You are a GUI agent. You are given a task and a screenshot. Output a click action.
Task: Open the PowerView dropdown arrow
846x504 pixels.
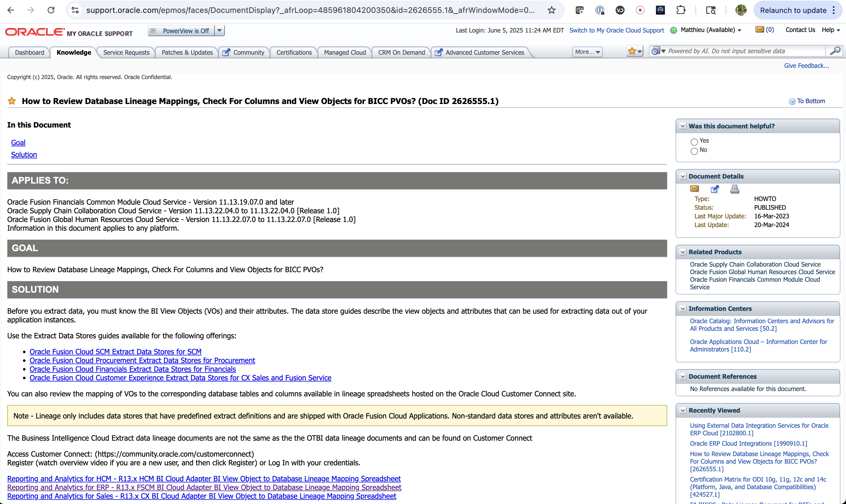coord(220,30)
